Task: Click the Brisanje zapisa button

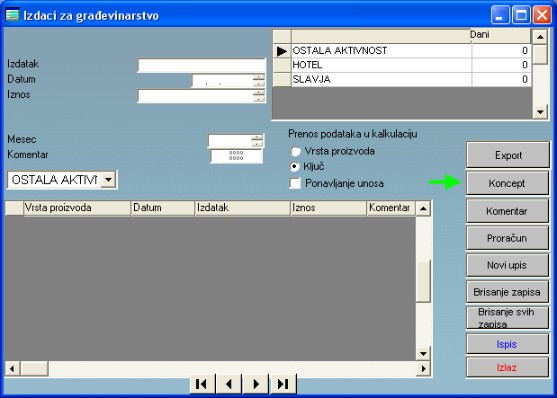Action: click(x=508, y=292)
